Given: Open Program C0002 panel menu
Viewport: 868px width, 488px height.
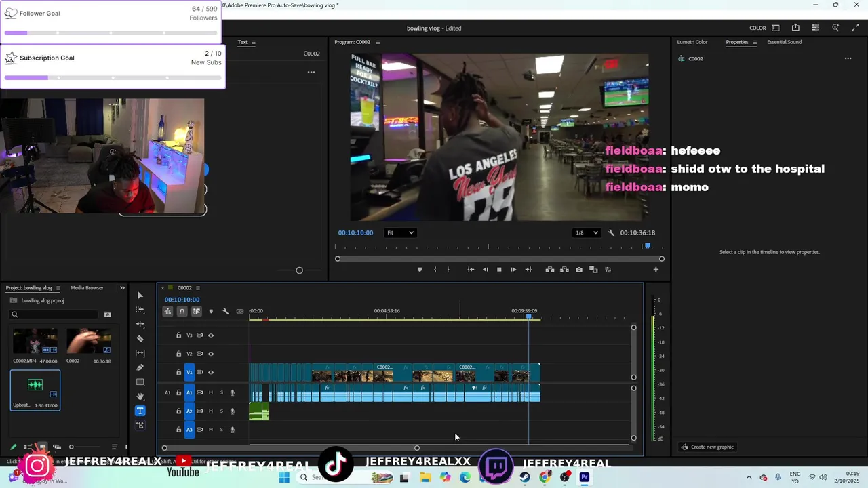Looking at the screenshot, I should tap(378, 42).
